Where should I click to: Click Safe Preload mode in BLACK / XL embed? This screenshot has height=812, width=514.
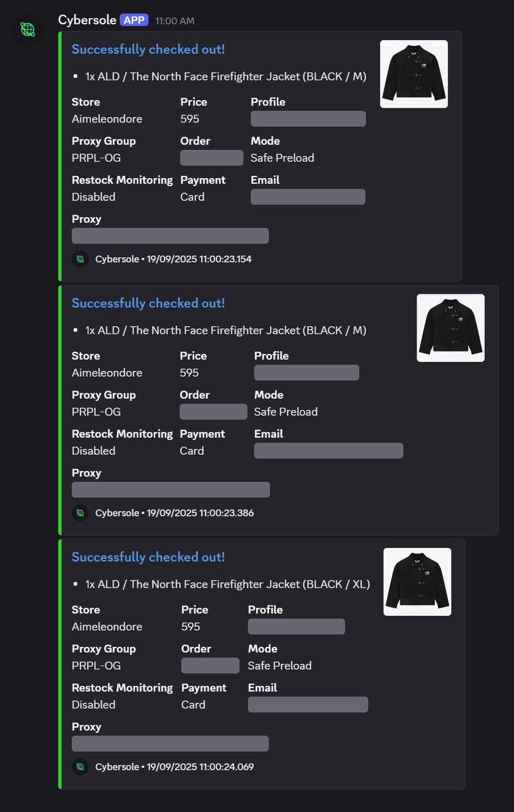280,665
